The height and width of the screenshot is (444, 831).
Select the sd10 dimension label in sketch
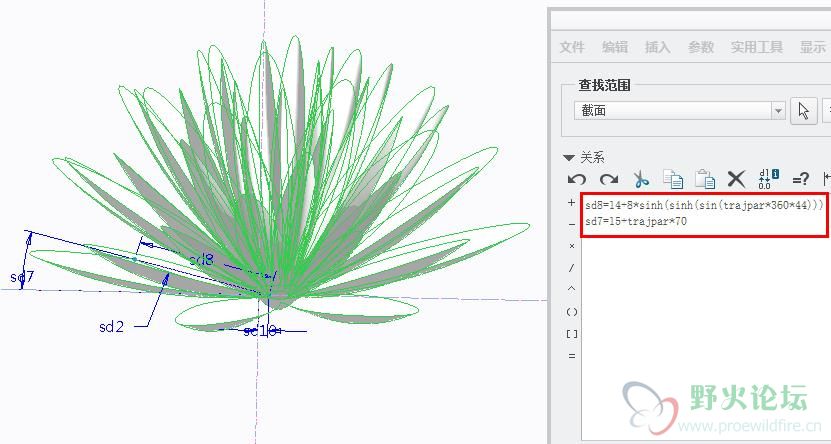[260, 331]
